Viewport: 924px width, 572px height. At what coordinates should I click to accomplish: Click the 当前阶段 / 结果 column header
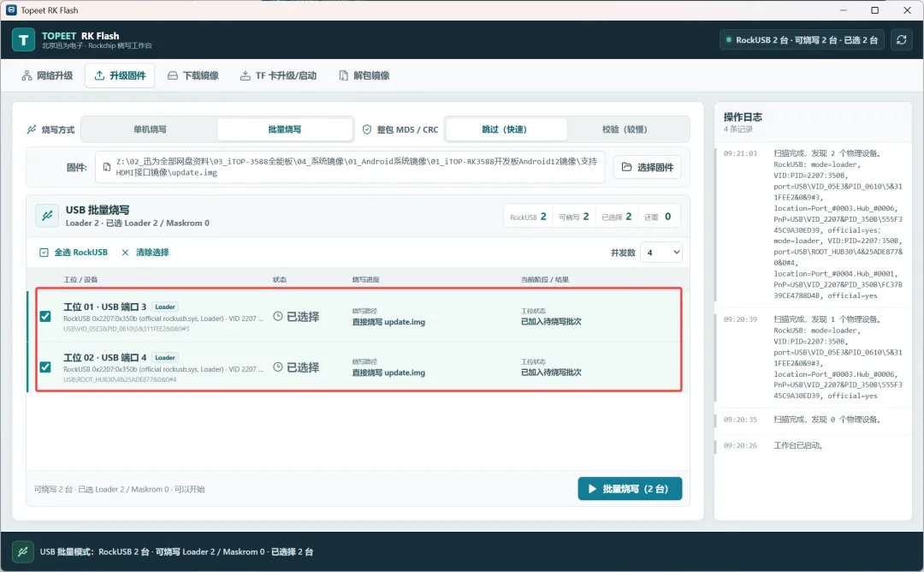[545, 279]
